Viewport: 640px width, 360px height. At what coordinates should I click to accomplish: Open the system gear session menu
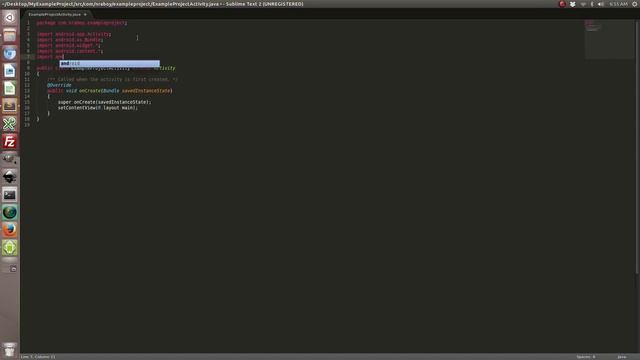tap(635, 4)
